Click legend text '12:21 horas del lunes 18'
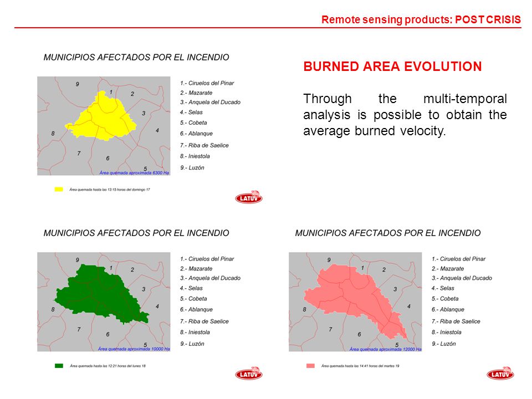 coord(126,366)
